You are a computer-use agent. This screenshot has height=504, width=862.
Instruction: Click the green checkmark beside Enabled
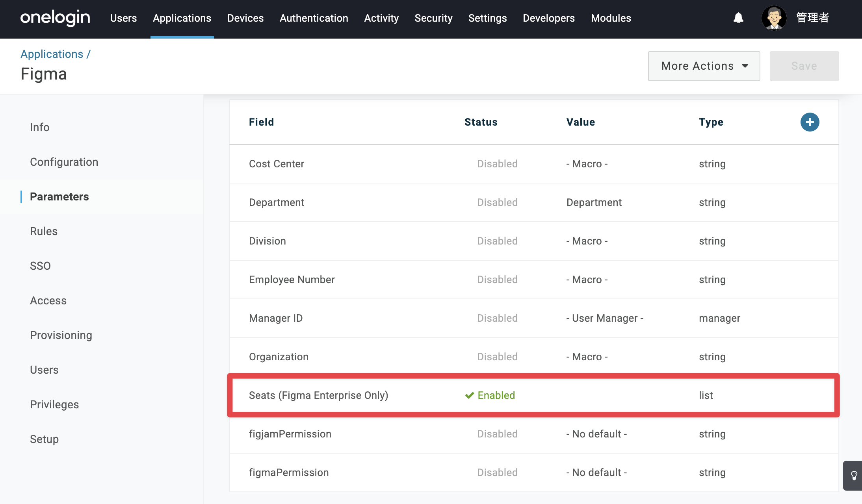[469, 395]
